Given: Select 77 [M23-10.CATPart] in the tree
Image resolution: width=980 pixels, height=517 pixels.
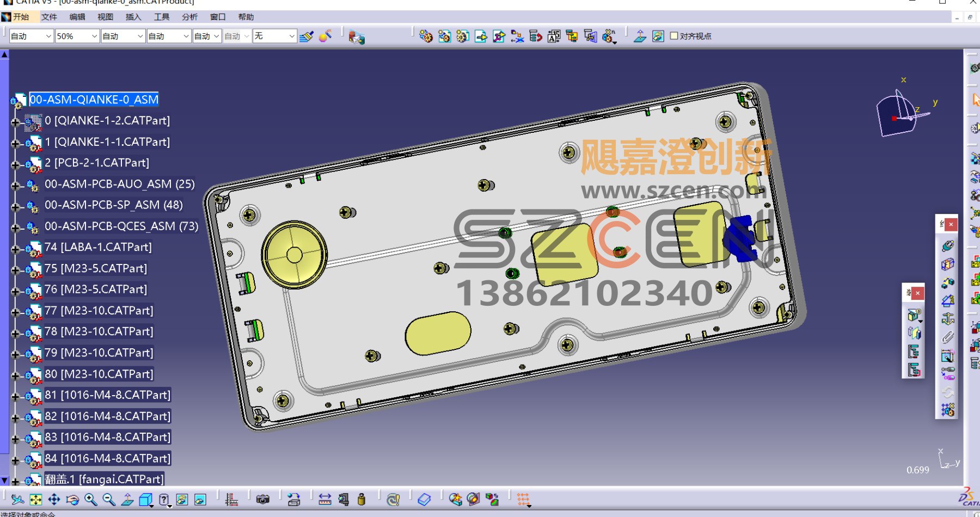Looking at the screenshot, I should tap(99, 311).
